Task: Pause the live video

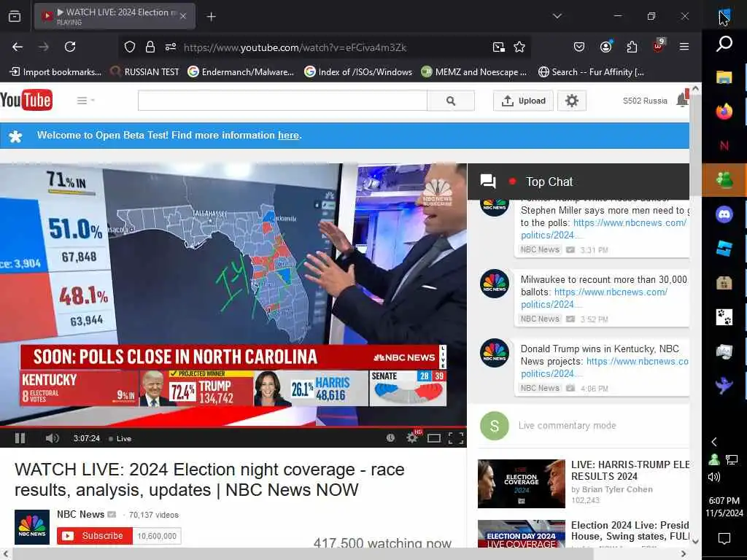Action: tap(20, 438)
